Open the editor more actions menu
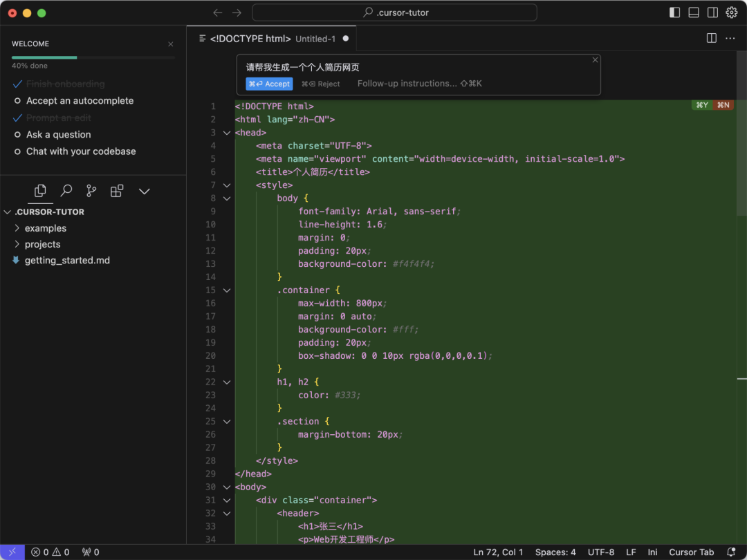Image resolution: width=747 pixels, height=560 pixels. pos(730,38)
